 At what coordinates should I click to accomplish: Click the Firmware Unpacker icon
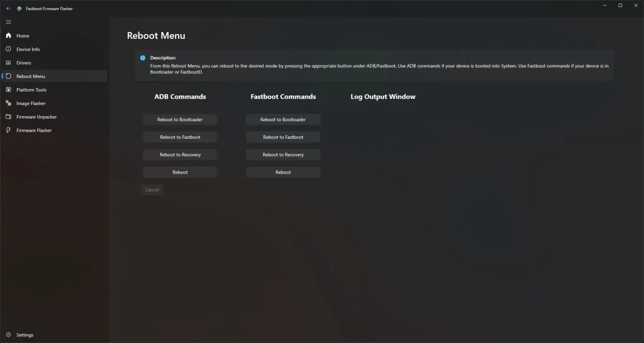point(8,117)
